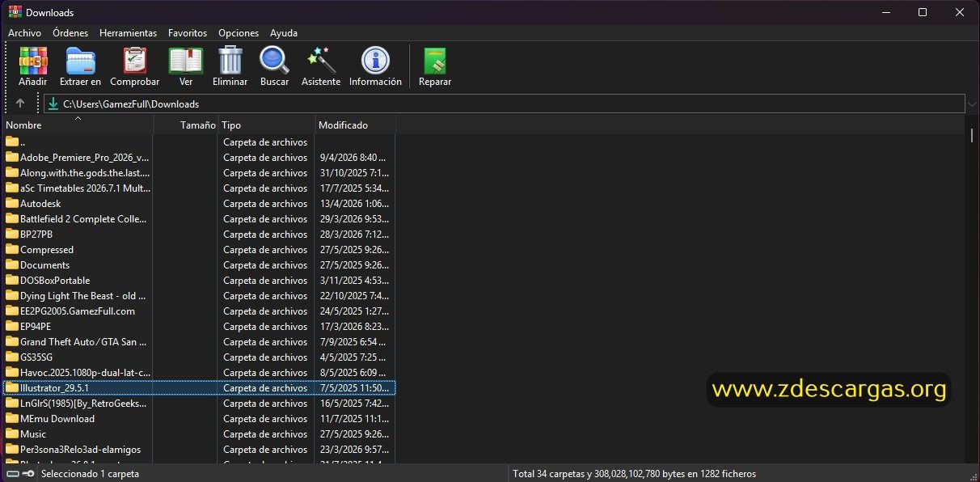Click the status text Seleccionado 1 carpeta
980x482 pixels.
90,474
